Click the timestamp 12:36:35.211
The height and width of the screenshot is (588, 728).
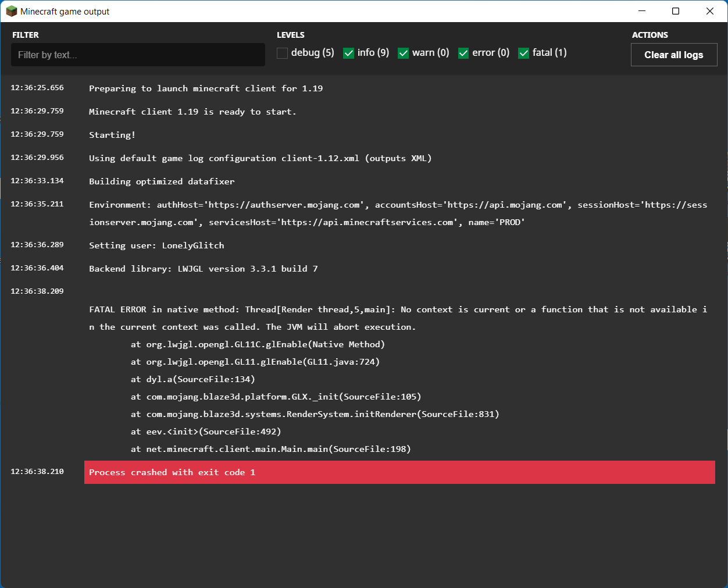click(37, 204)
